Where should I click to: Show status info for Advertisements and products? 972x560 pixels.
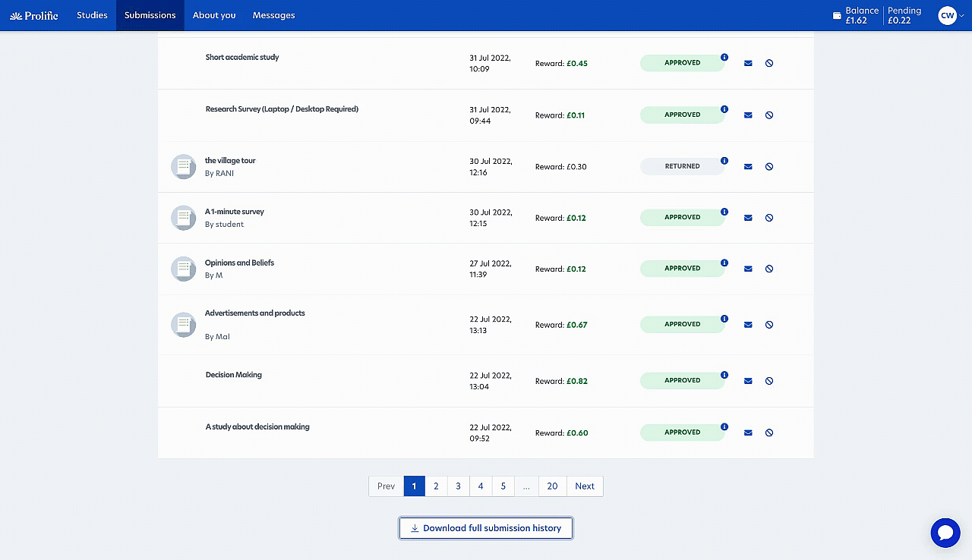click(724, 319)
